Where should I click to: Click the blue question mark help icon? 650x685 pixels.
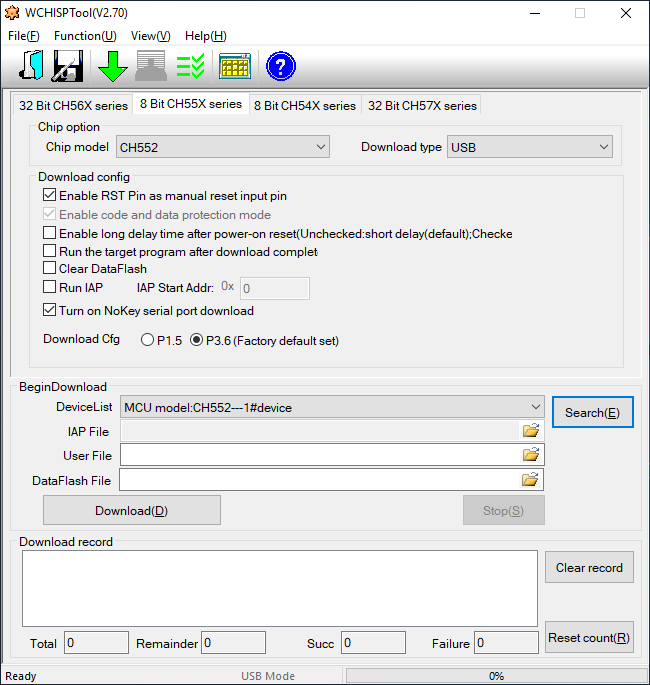281,66
